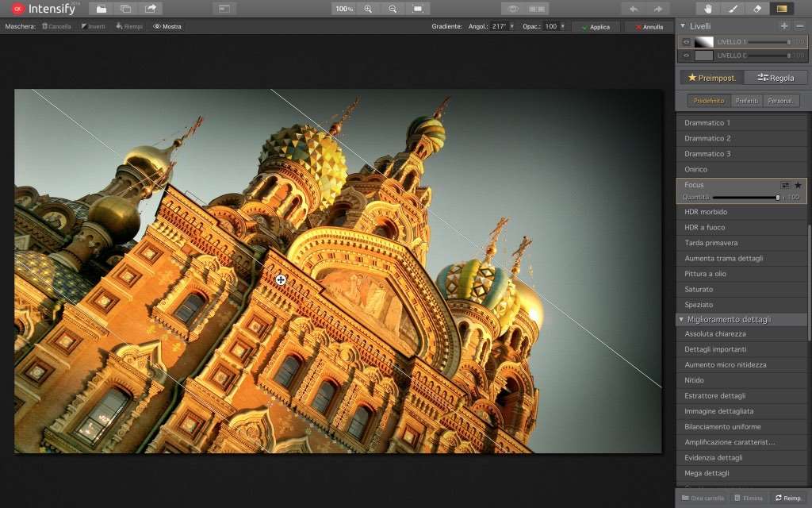
Task: Hide LIVELLO 1 using its eye icon
Action: click(x=687, y=41)
